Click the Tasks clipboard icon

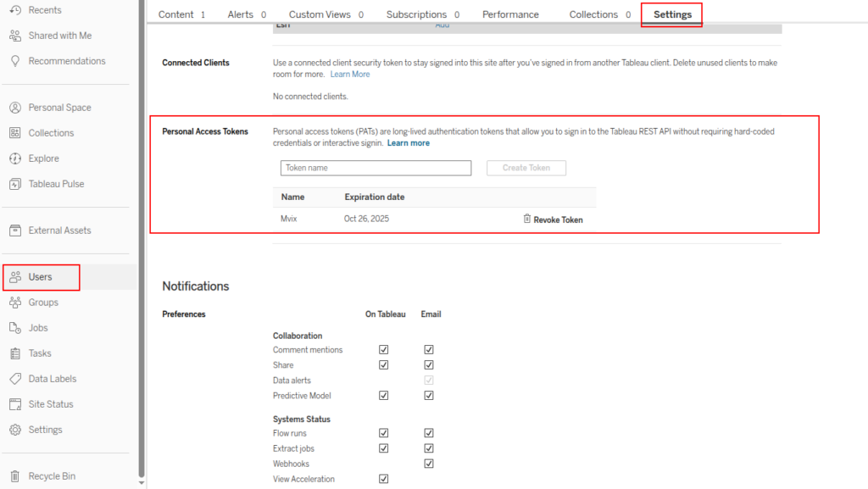coord(15,353)
